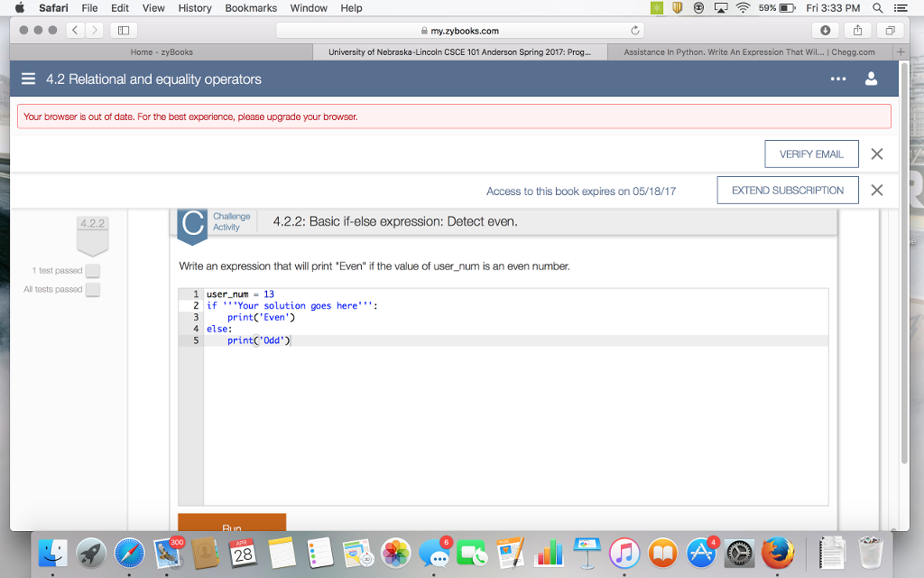Click the battery status indicator
The image size is (924, 578).
777,7
